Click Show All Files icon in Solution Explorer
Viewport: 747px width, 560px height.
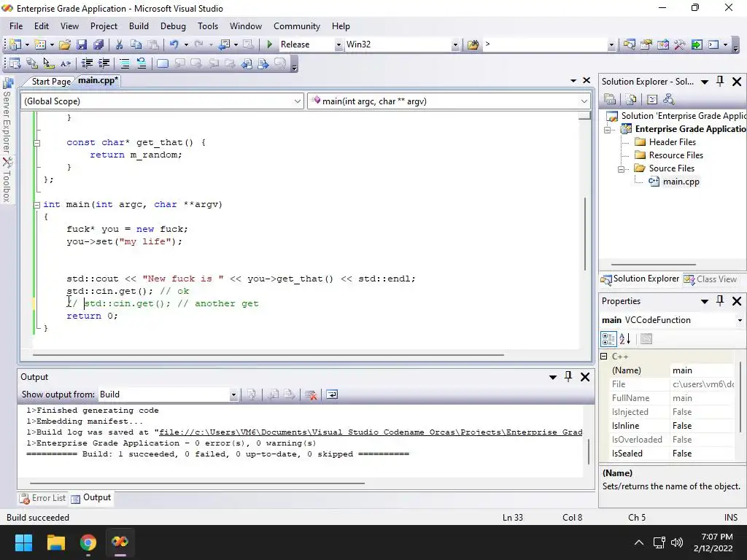(631, 99)
